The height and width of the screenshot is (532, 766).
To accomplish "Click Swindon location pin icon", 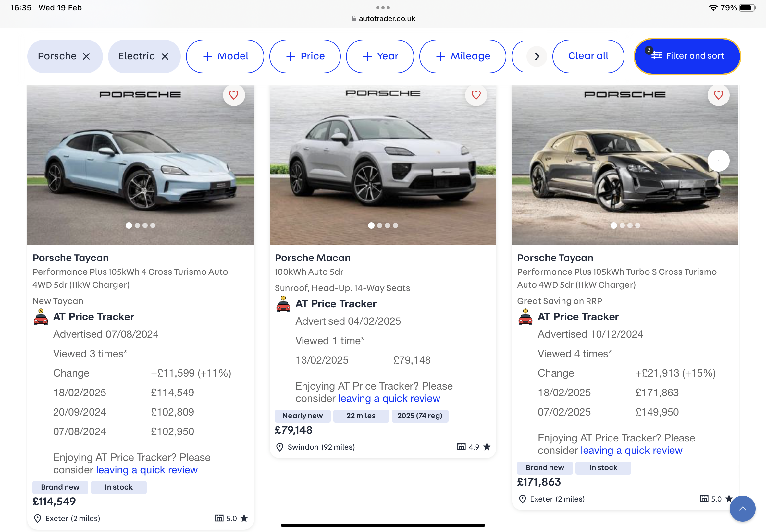I will tap(280, 447).
